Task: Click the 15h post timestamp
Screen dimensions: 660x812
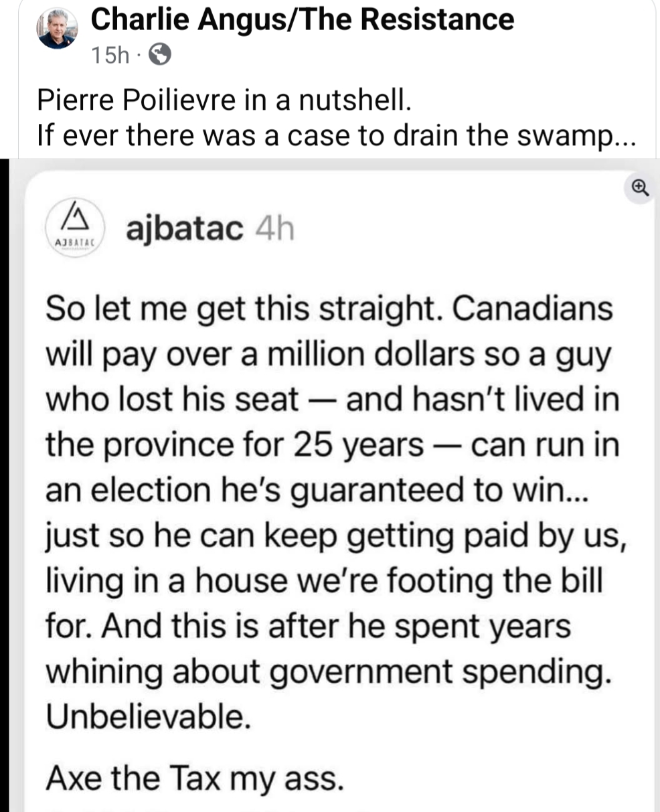Action: (109, 56)
